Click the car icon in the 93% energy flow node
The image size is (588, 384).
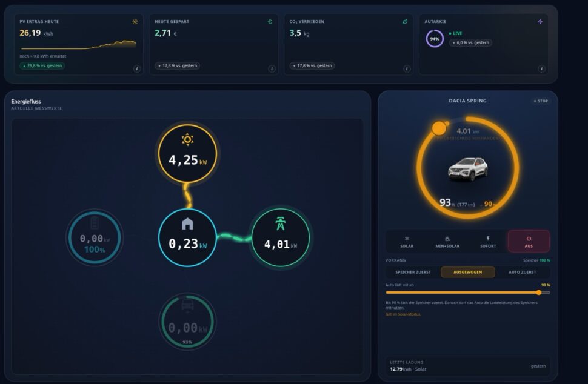tap(187, 305)
